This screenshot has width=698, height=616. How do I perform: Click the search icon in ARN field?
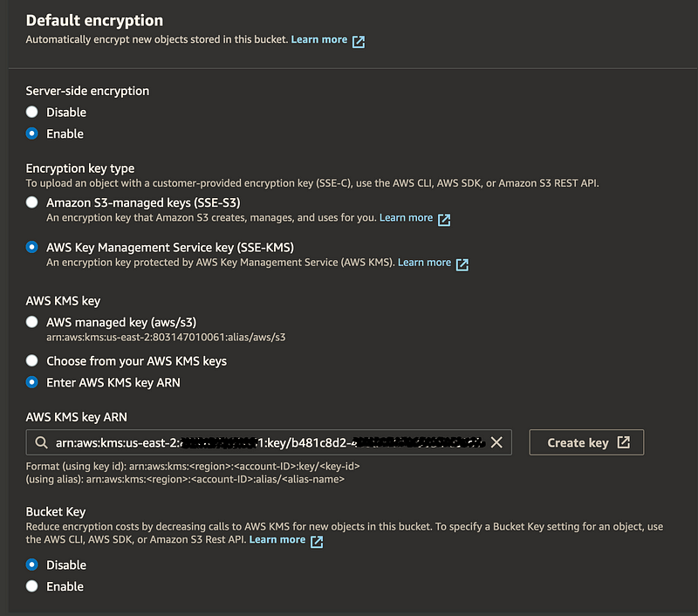coord(41,442)
